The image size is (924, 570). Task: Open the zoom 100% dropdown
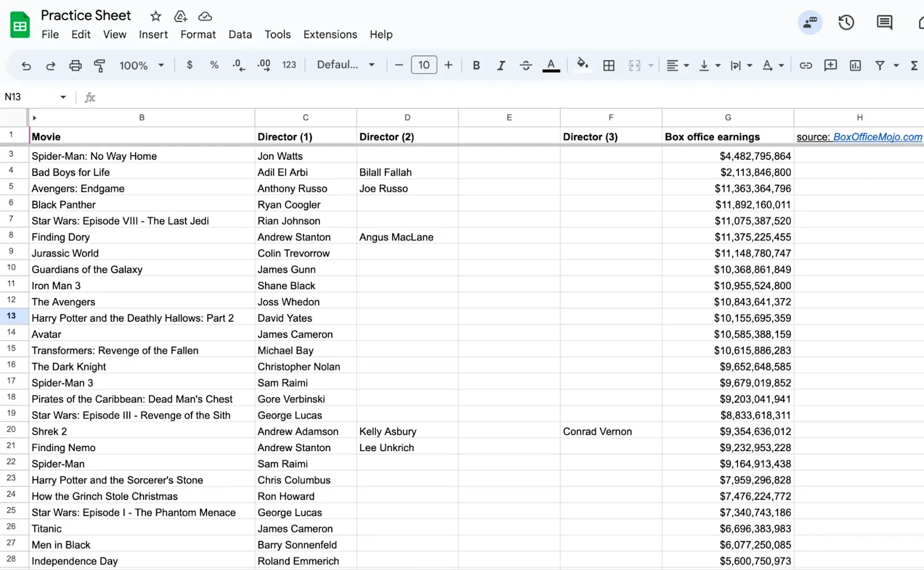[x=142, y=65]
